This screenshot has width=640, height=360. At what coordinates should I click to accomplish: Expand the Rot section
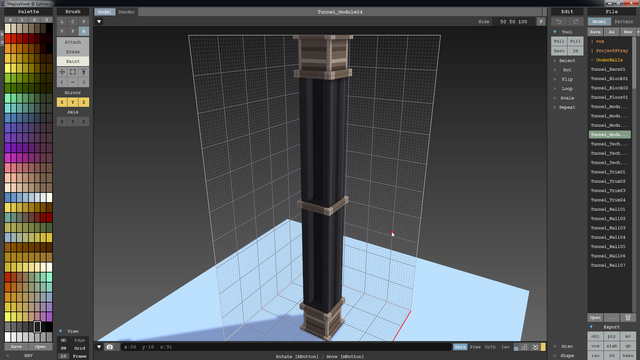[x=555, y=70]
